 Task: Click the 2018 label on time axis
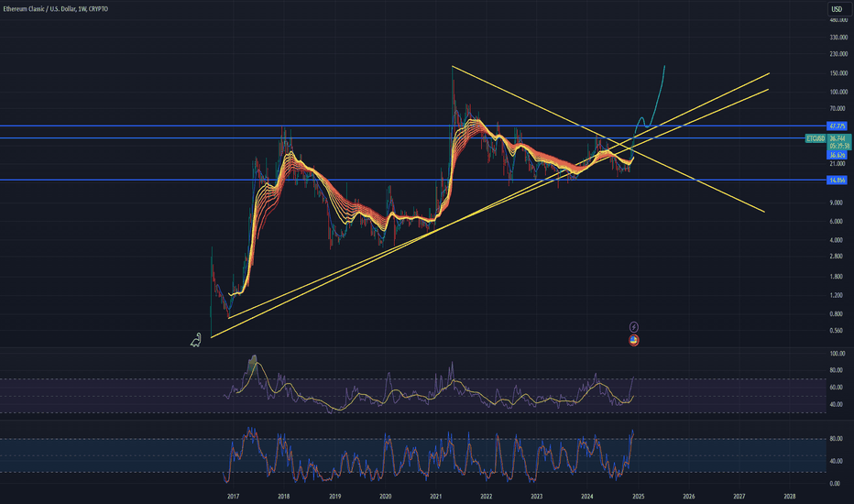pyautogui.click(x=284, y=497)
